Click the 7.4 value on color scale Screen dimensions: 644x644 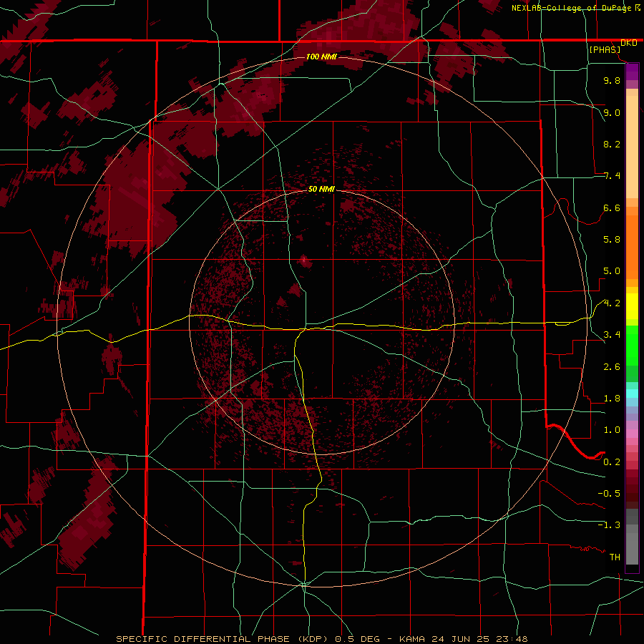(612, 176)
